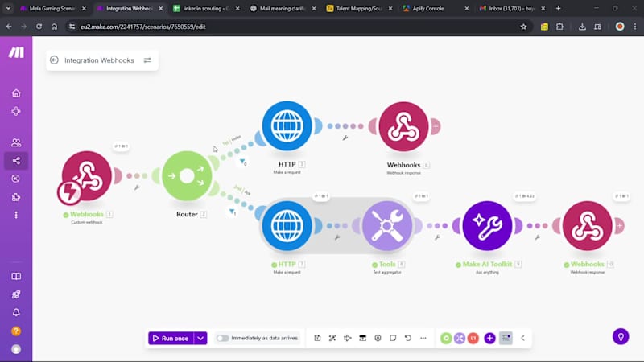The width and height of the screenshot is (644, 362).
Task: Open the filter on the second router route
Action: click(233, 212)
